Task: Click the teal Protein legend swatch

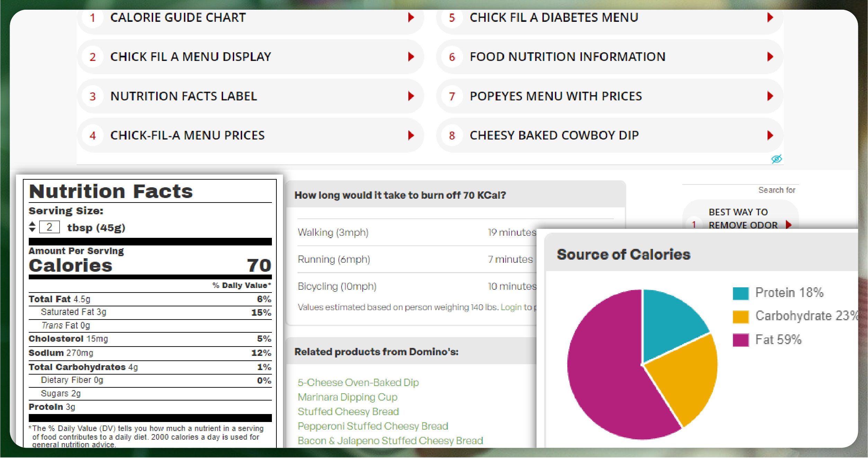Action: pyautogui.click(x=741, y=293)
